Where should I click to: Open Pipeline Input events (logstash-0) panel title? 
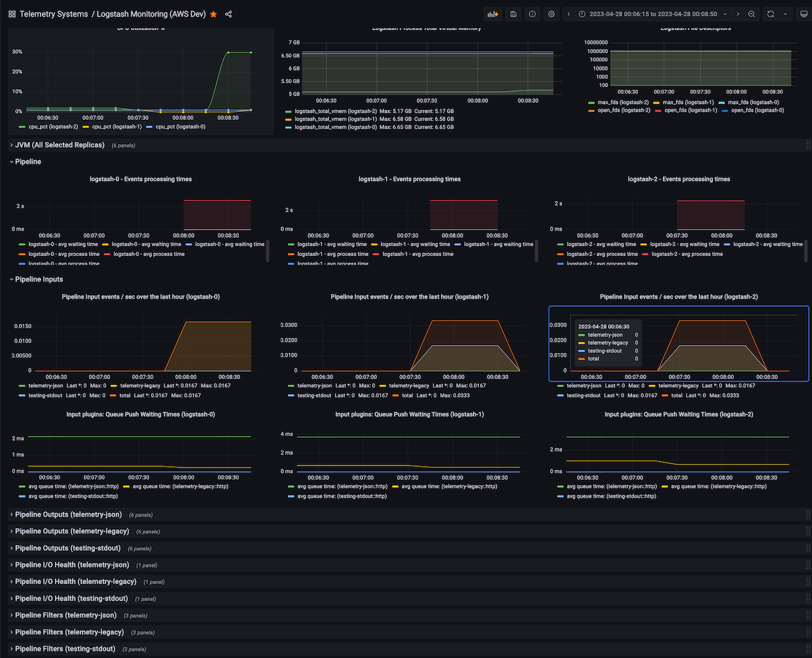pyautogui.click(x=141, y=297)
